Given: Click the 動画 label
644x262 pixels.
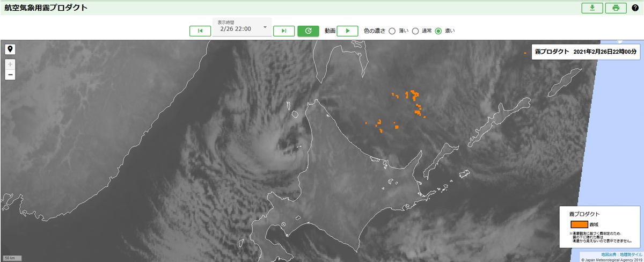Looking at the screenshot, I should (330, 31).
